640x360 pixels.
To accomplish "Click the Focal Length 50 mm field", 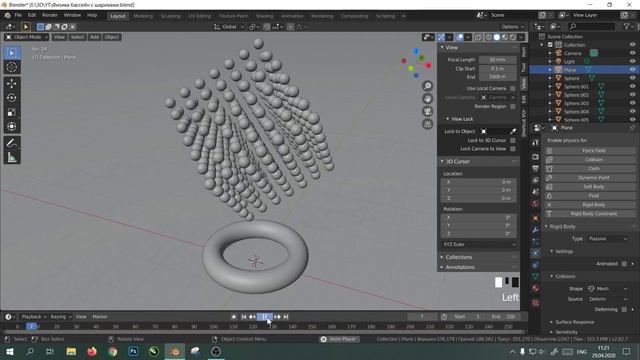I will tap(497, 60).
